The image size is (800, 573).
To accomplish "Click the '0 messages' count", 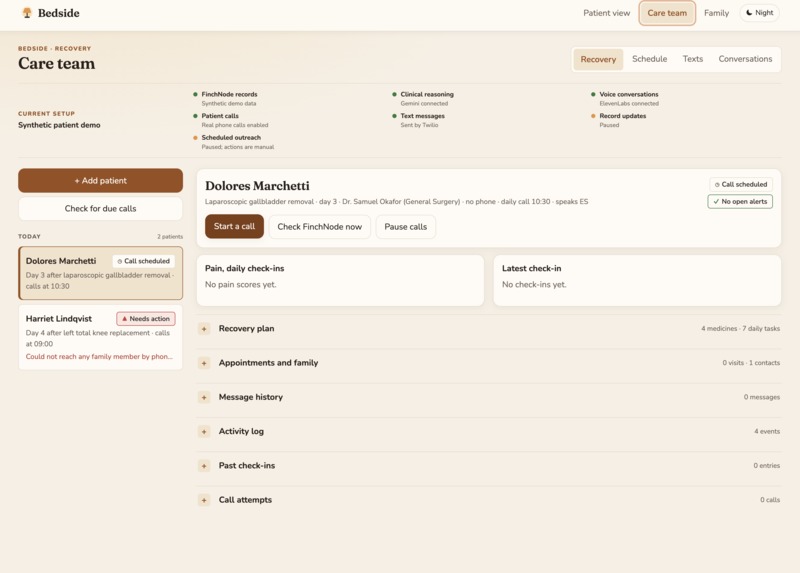I will point(762,397).
